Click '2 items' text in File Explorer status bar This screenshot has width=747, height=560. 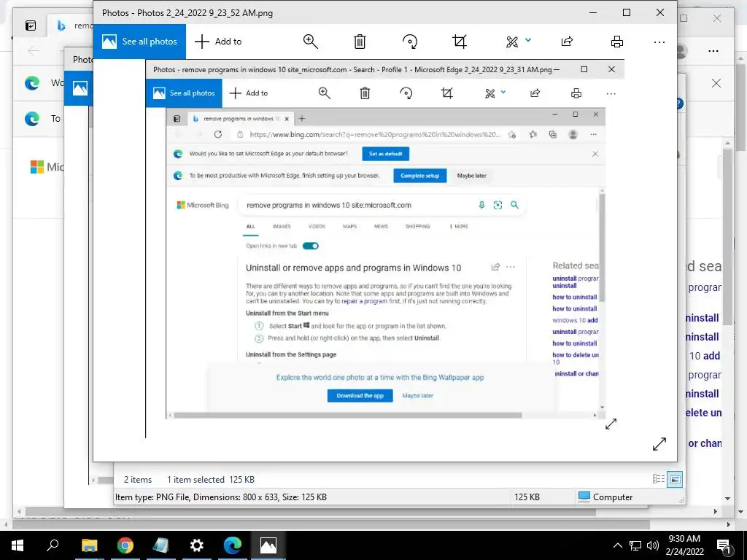click(138, 480)
